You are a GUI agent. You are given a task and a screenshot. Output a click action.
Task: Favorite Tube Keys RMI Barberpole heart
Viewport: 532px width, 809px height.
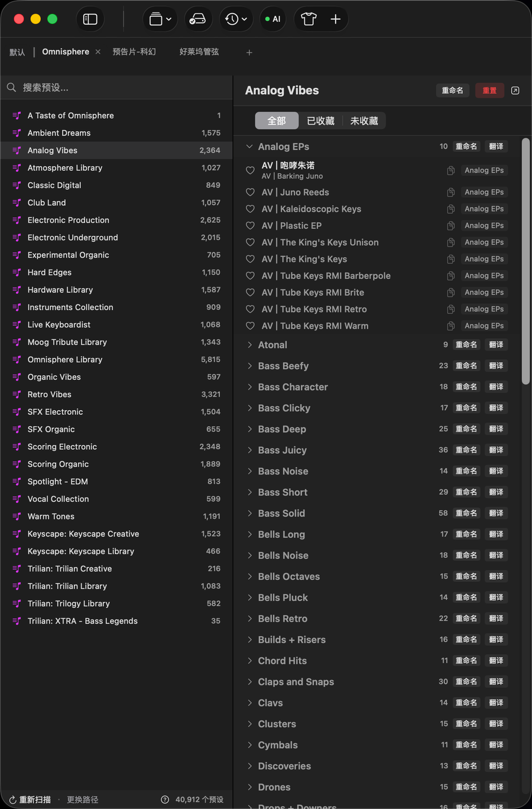point(250,275)
